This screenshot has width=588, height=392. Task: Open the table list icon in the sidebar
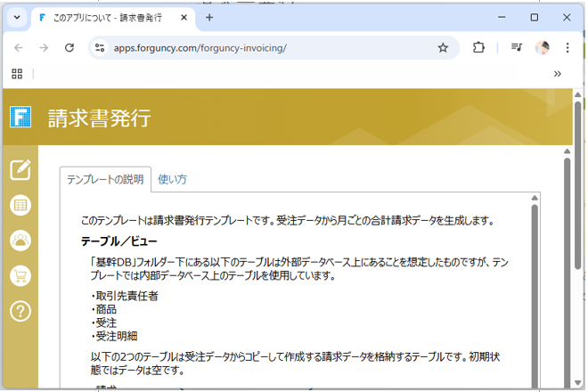tap(20, 205)
